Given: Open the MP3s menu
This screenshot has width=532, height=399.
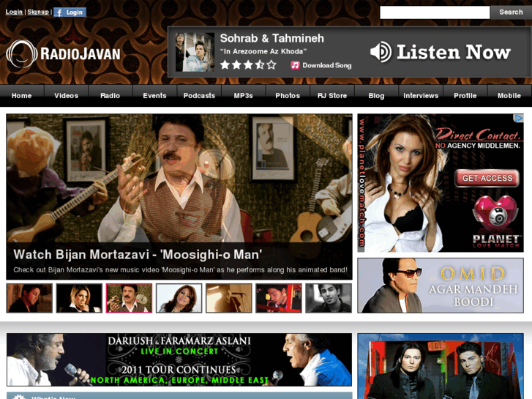Looking at the screenshot, I should point(243,96).
